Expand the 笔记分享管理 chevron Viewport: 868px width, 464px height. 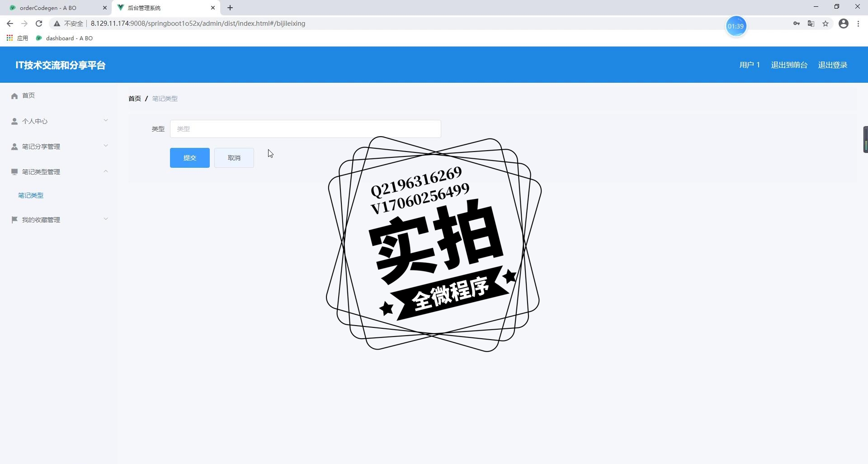pos(106,146)
